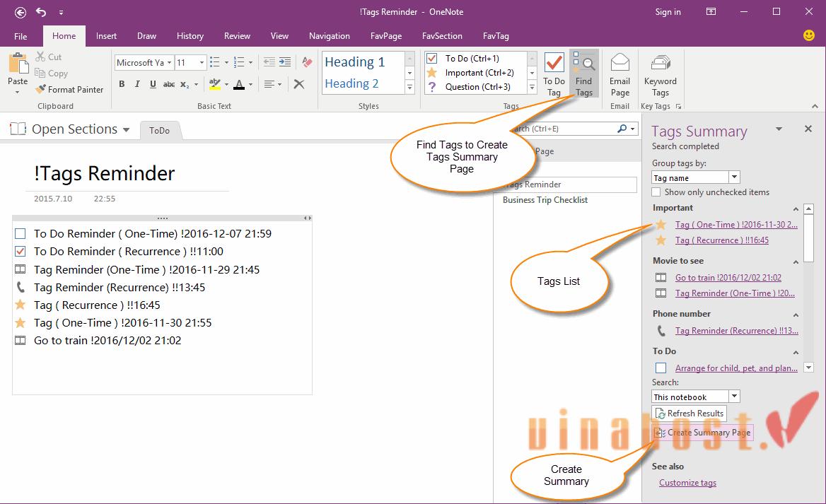
Task: Expand the Open Sections notebook dropdown
Action: 126,129
